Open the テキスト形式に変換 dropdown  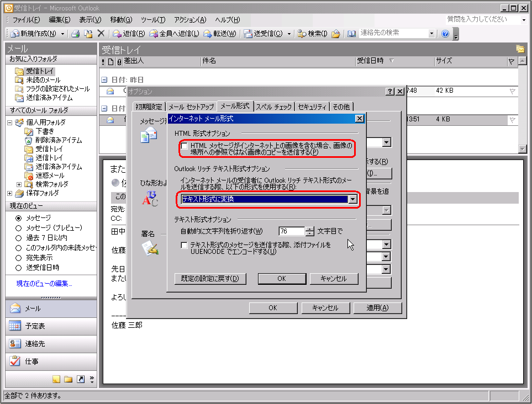coord(352,199)
